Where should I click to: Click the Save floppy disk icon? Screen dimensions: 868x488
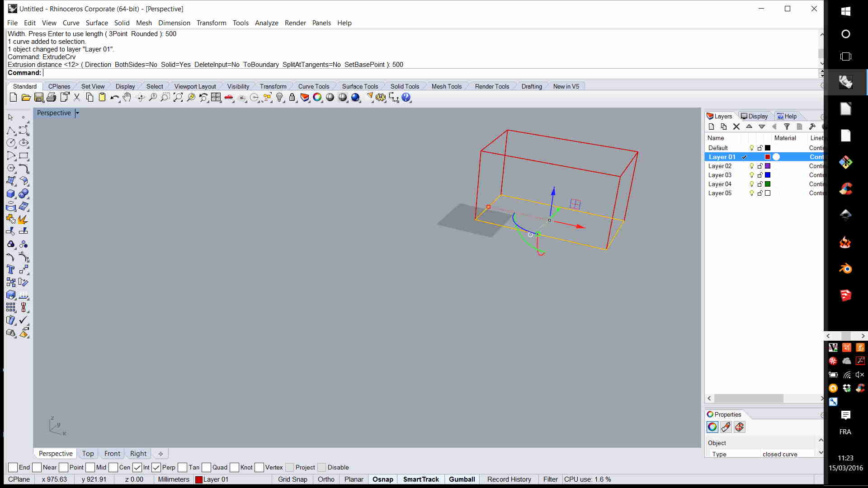click(x=39, y=97)
